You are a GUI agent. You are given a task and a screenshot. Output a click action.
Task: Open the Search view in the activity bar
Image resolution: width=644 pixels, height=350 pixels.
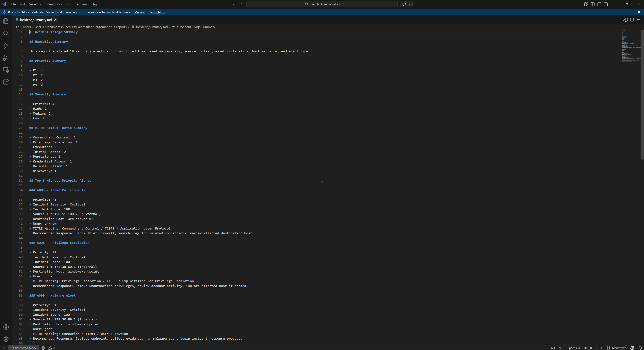pyautogui.click(x=6, y=34)
